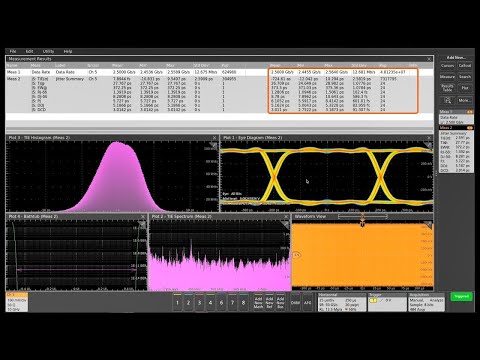
Task: Turn on channel 7
Action: (x=232, y=302)
